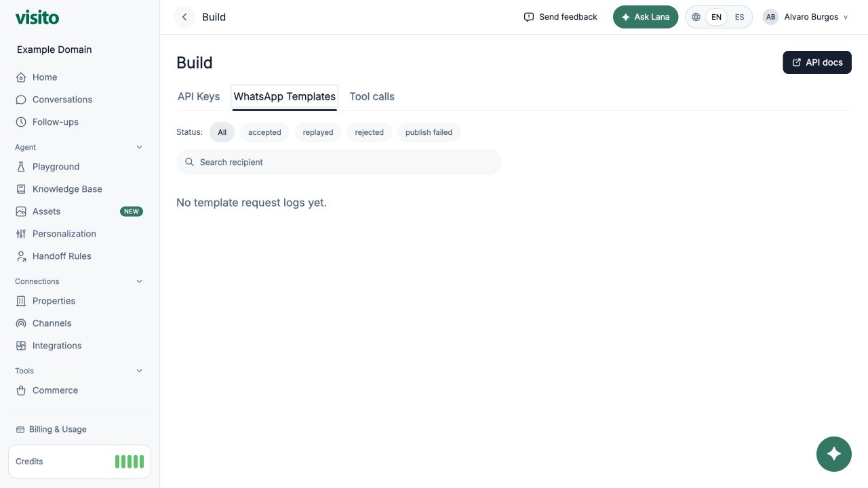The width and height of the screenshot is (868, 488).
Task: Open the floating sparkle assistant button
Action: [x=834, y=454]
